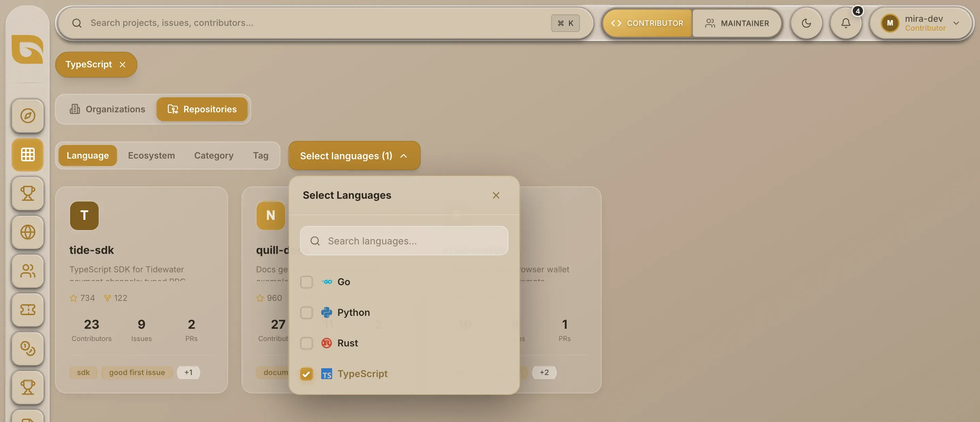Screen dimensions: 980x422
Task: Toggle dark mode moon icon
Action: (806, 23)
